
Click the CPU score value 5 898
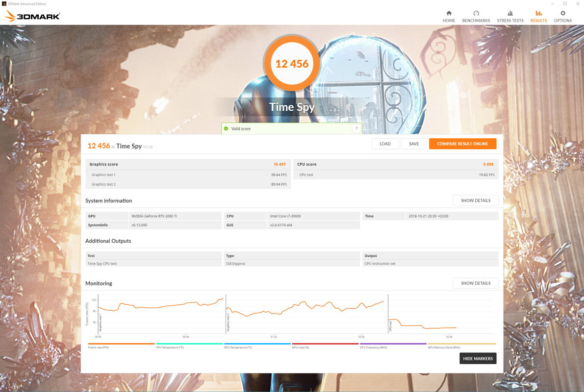click(x=488, y=164)
